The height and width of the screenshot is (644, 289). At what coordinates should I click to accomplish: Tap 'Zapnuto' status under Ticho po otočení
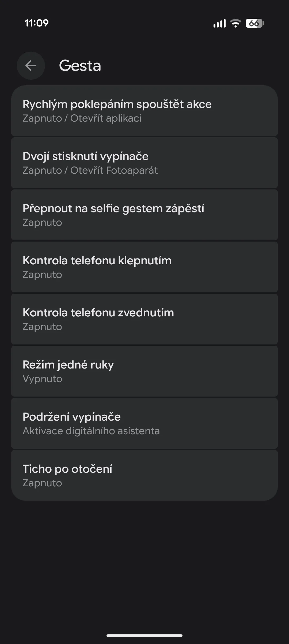[42, 483]
